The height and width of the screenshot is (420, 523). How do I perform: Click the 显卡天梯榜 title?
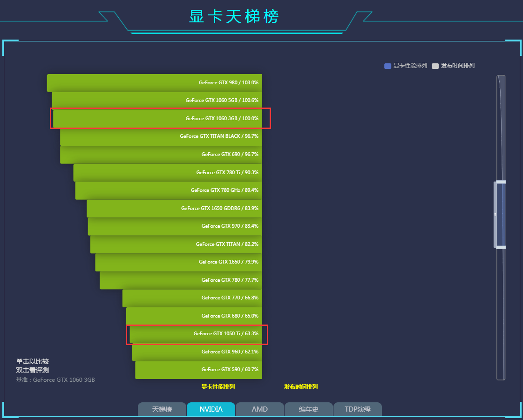234,16
